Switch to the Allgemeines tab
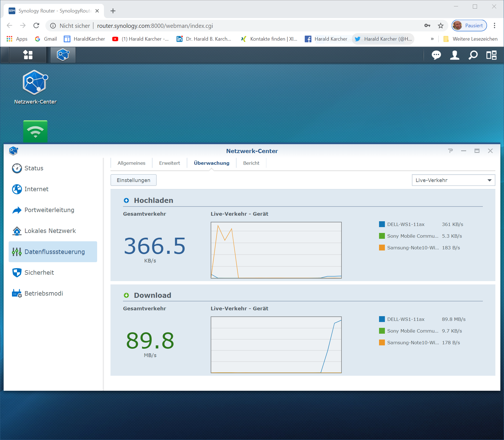This screenshot has width=504, height=440. pos(131,163)
